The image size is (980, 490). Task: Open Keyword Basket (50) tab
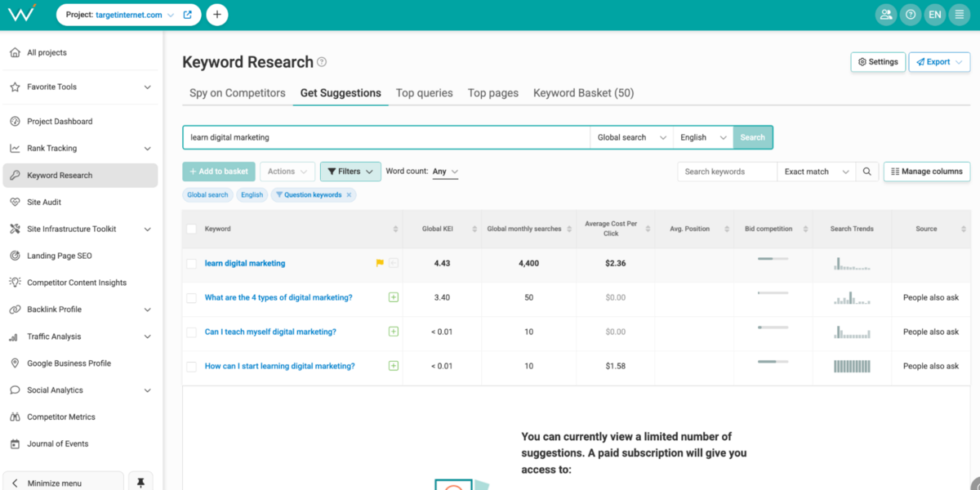click(584, 93)
